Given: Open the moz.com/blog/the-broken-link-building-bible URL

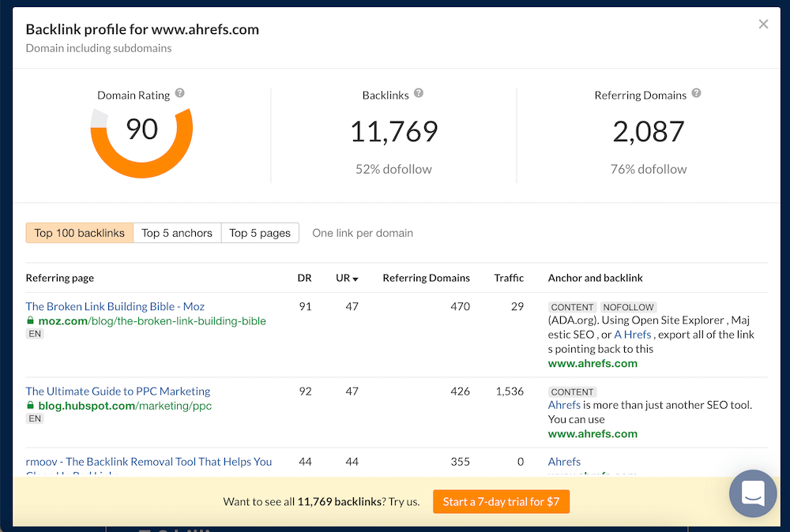Looking at the screenshot, I should (x=152, y=321).
